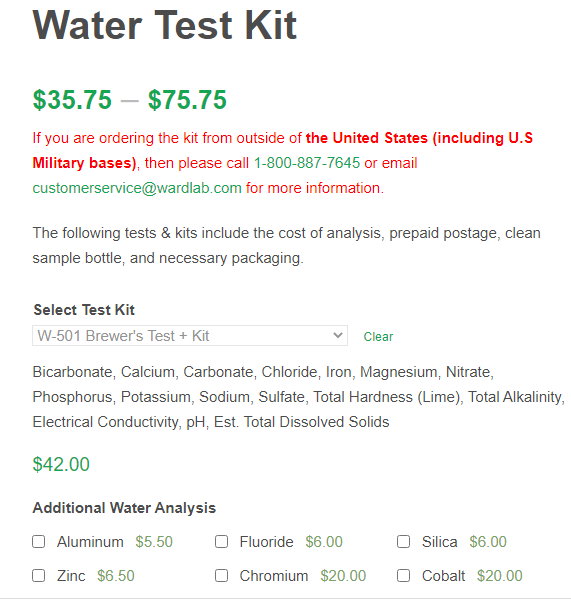Open the Select Test Kit dropdown
The height and width of the screenshot is (606, 571).
190,335
